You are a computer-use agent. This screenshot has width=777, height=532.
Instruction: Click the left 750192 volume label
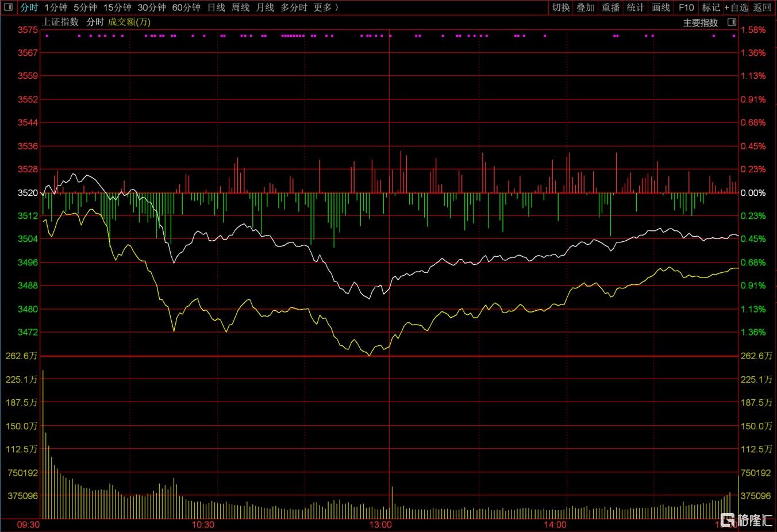(x=23, y=473)
